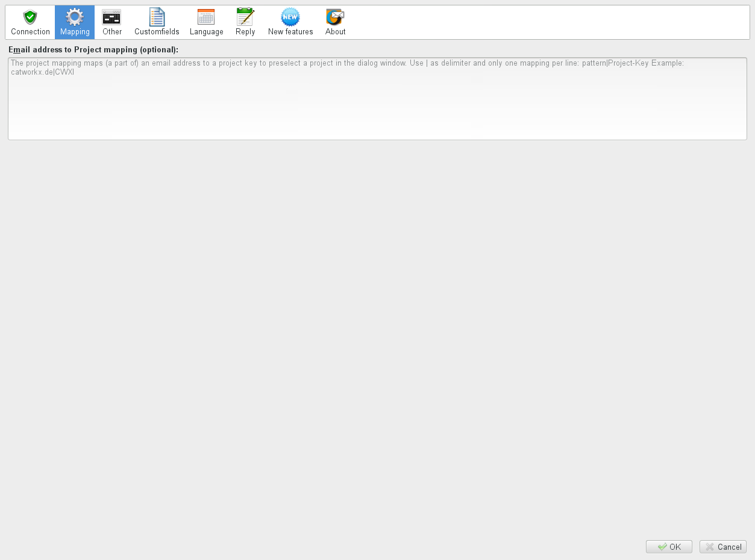
Task: Click the black panel Other icon
Action: (111, 17)
